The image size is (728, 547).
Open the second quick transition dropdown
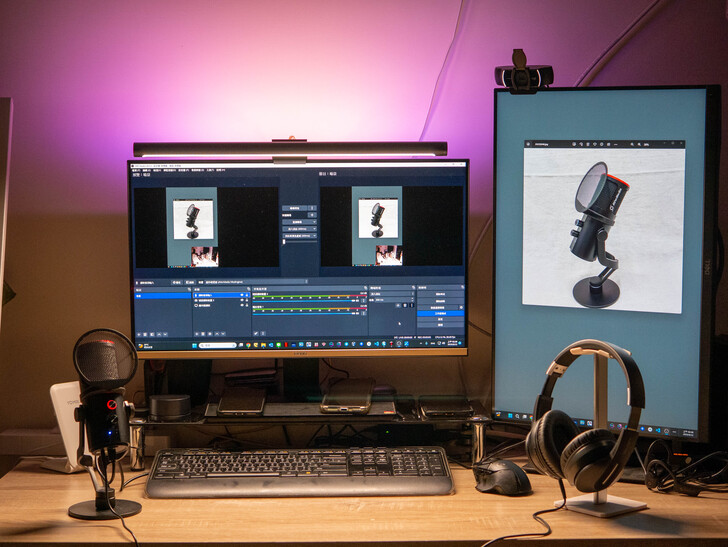299,229
